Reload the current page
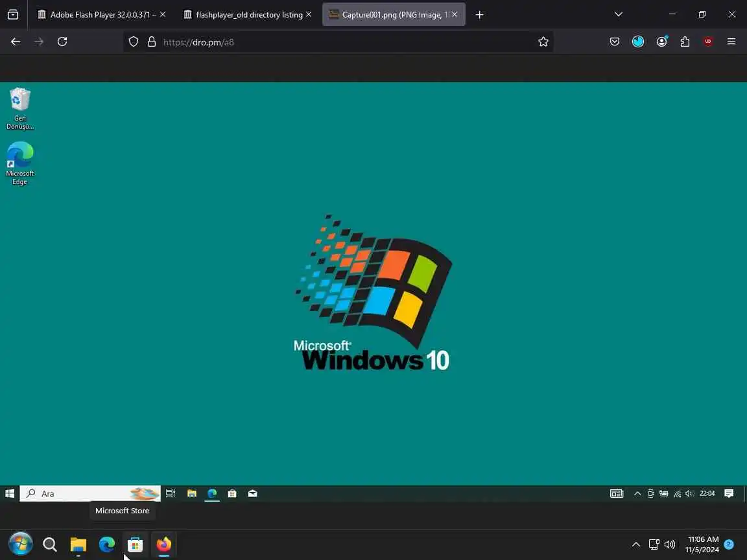 tap(62, 42)
